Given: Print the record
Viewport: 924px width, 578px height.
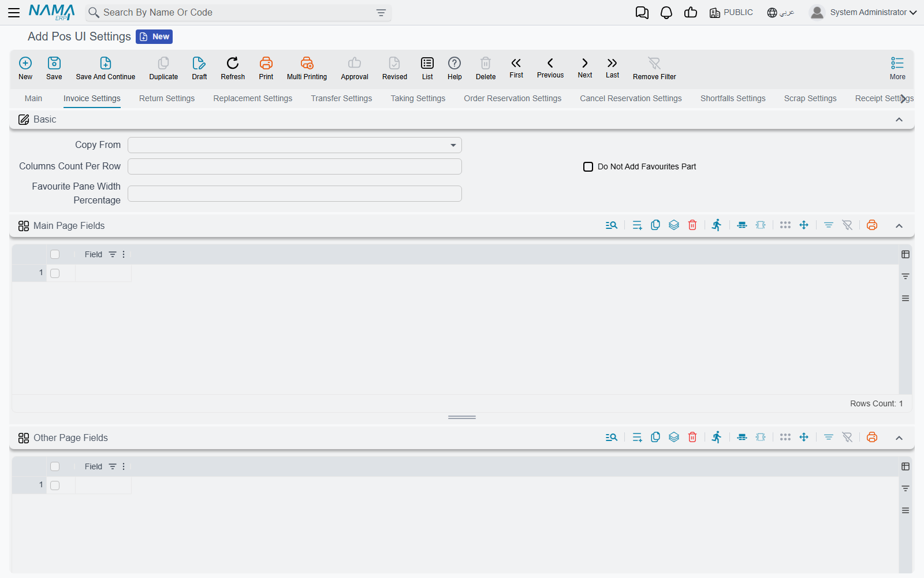Looking at the screenshot, I should (x=266, y=68).
